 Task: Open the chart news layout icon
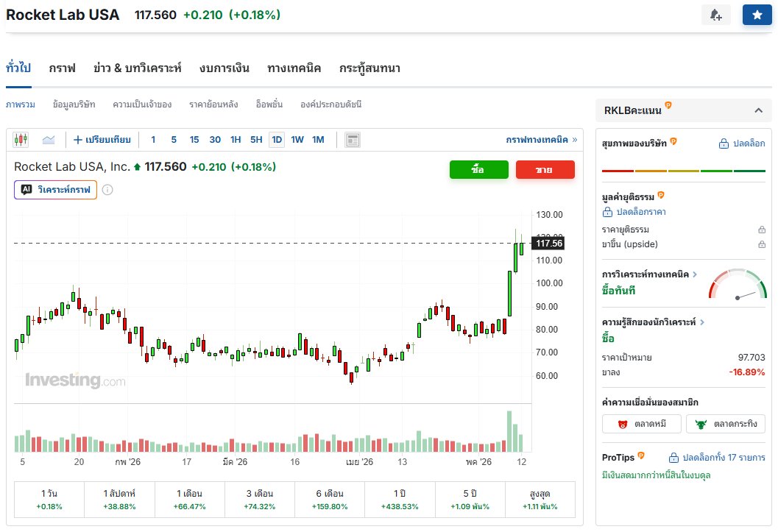click(x=353, y=140)
